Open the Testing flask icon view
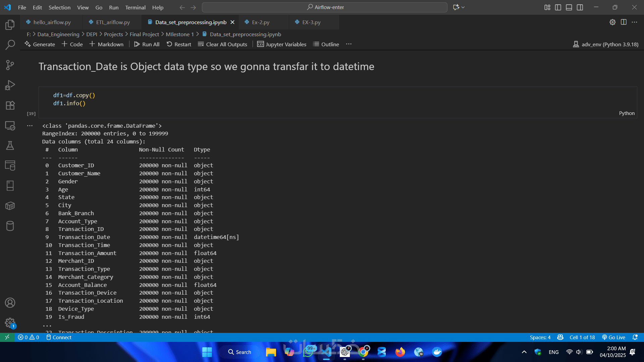 10,145
